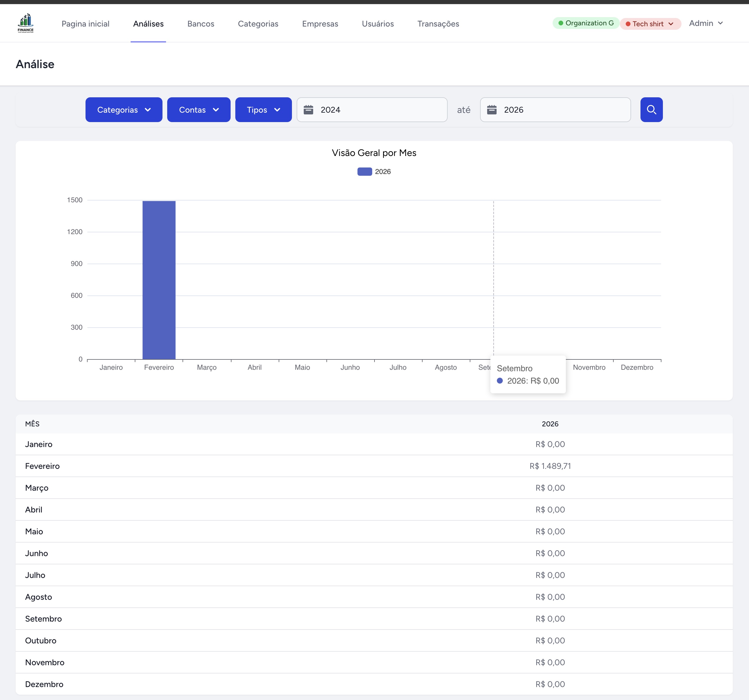Click the Dezembro axis label in chart
749x700 pixels.
pos(637,367)
